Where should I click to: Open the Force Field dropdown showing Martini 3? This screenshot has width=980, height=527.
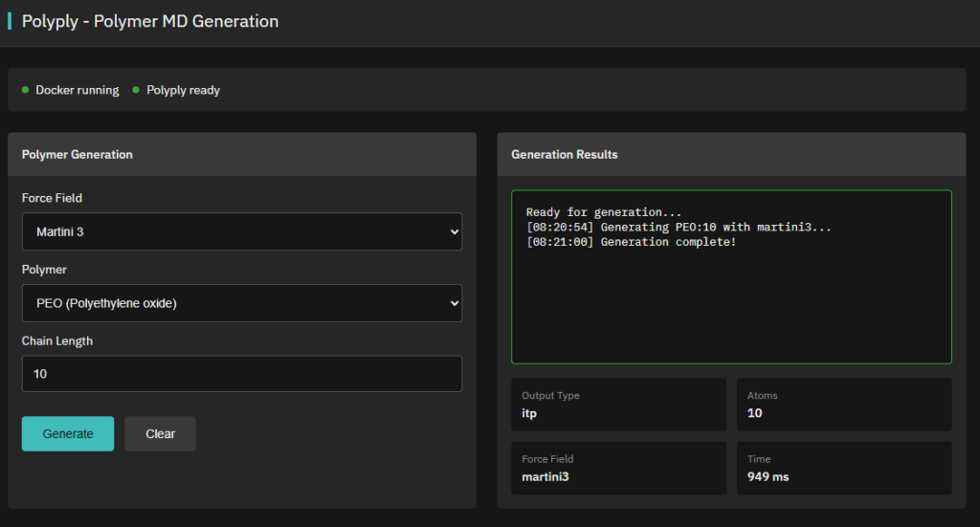pos(241,231)
